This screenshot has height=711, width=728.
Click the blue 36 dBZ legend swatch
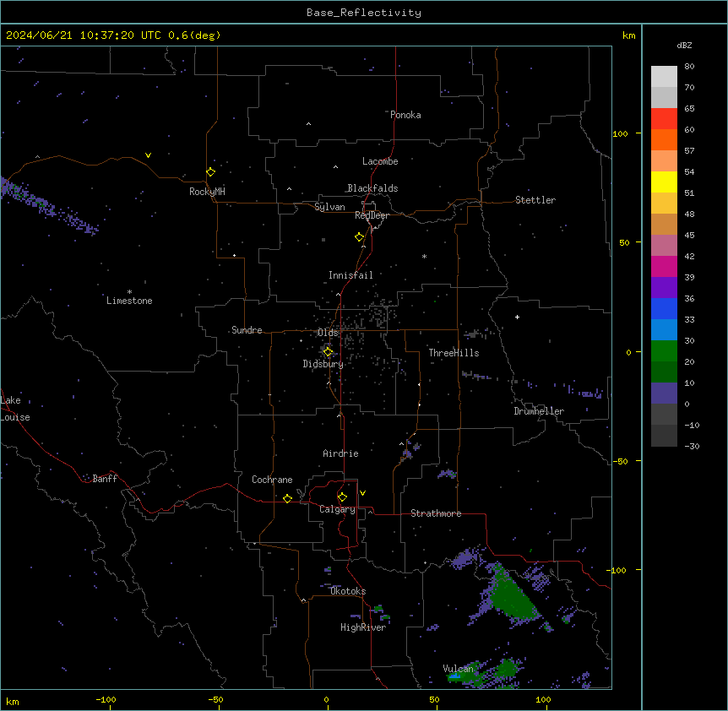tap(664, 308)
